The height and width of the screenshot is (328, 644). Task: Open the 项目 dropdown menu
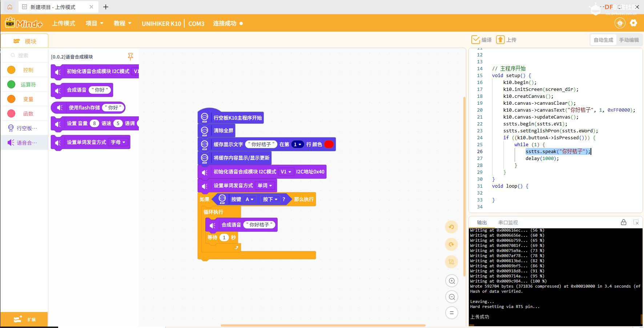click(x=94, y=23)
